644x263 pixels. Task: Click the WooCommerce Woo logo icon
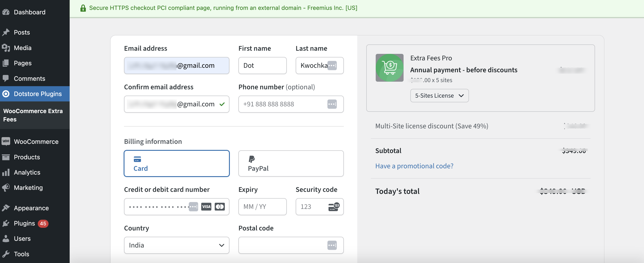[x=6, y=141]
